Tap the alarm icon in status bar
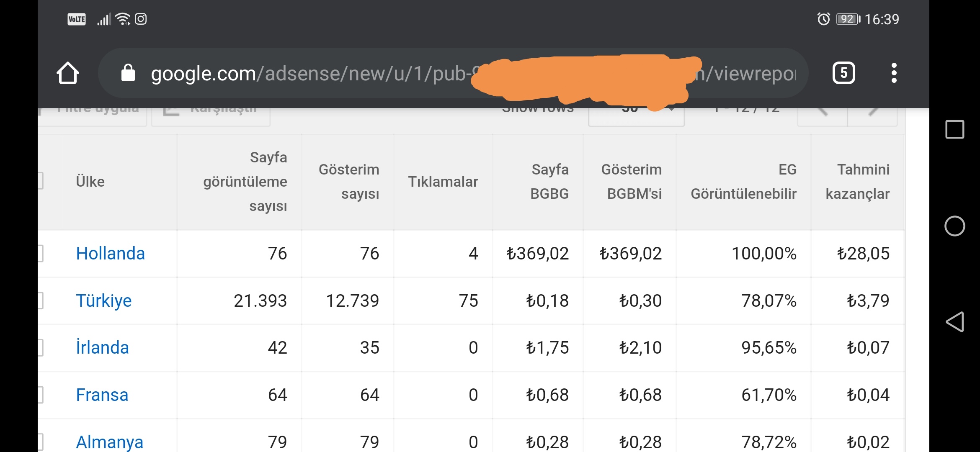This screenshot has width=980, height=452. pos(823,19)
